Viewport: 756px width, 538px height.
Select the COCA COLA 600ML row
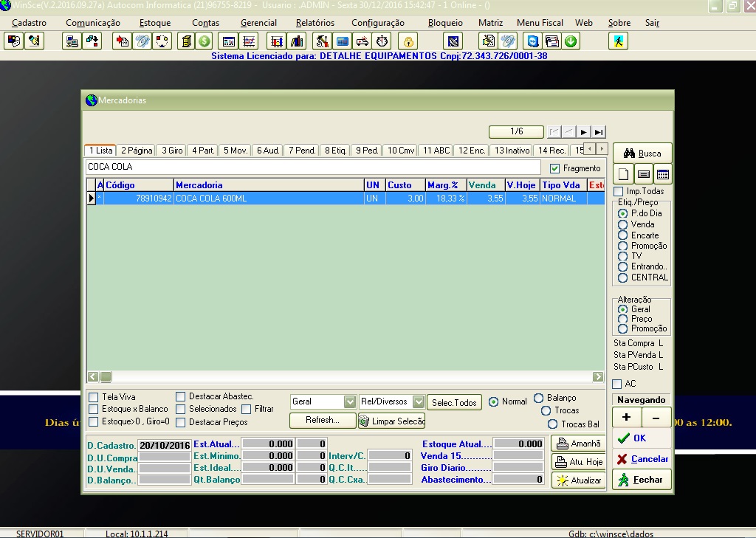click(346, 198)
